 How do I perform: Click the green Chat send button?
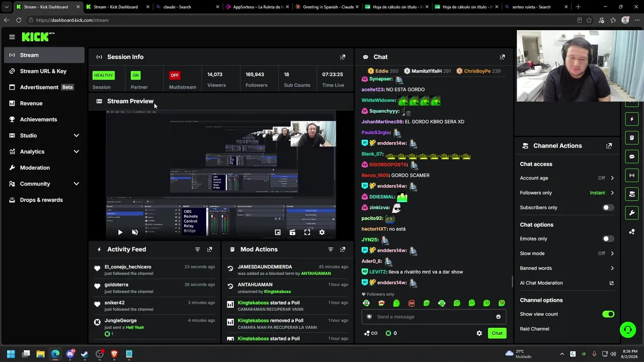[497, 333]
